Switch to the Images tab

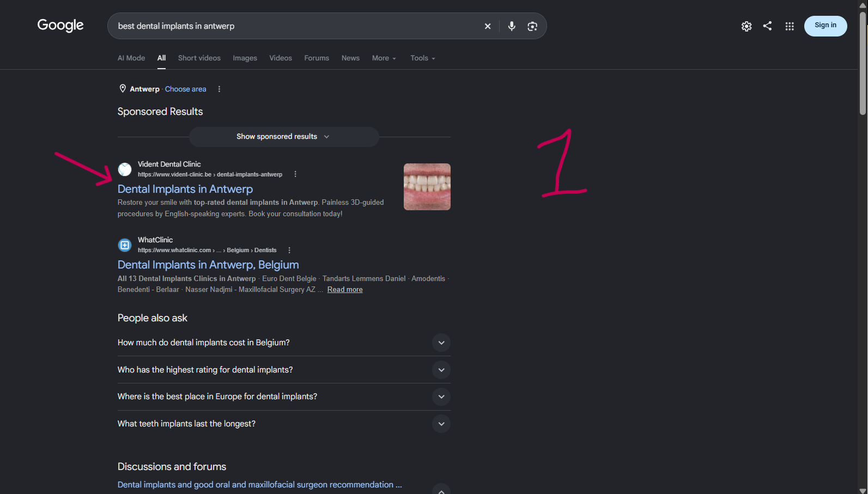click(x=245, y=58)
